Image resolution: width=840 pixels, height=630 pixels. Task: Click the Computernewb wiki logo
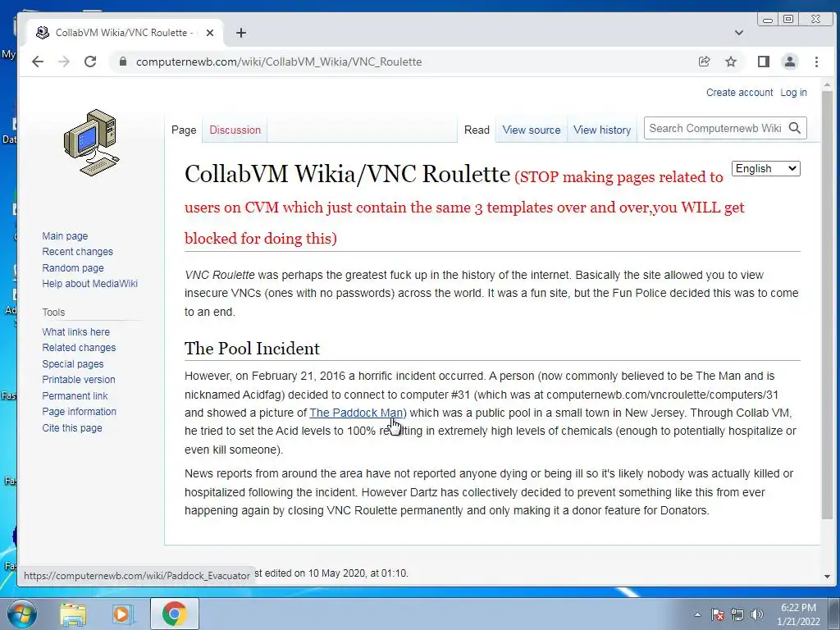[92, 143]
